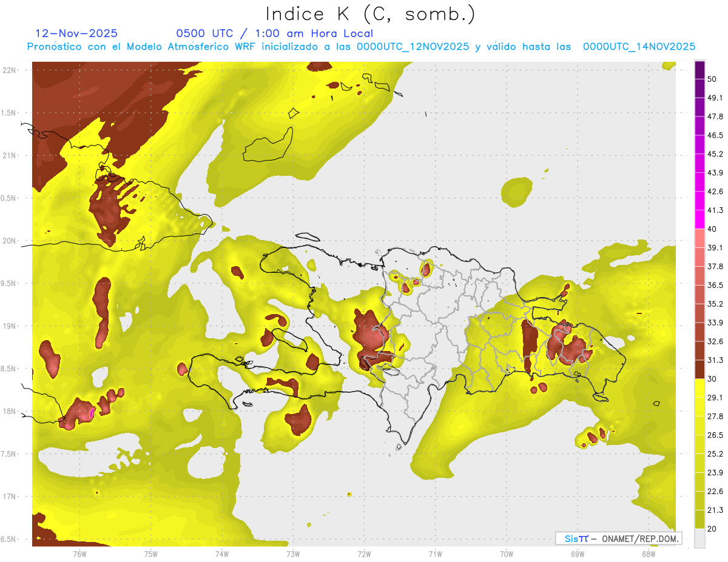Select the '36.5' color scale value
728x562 pixels.
pos(715,285)
